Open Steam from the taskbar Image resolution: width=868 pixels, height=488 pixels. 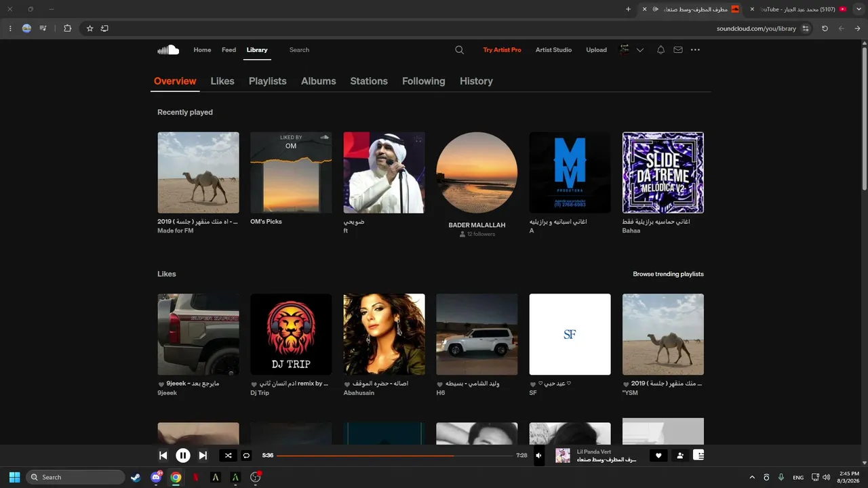(136, 477)
